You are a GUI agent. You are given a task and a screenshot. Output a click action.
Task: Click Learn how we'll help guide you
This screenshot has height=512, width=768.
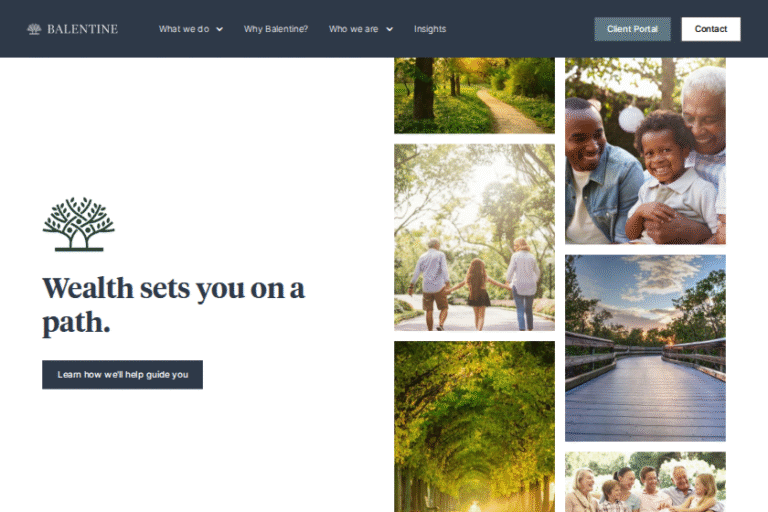(x=122, y=375)
